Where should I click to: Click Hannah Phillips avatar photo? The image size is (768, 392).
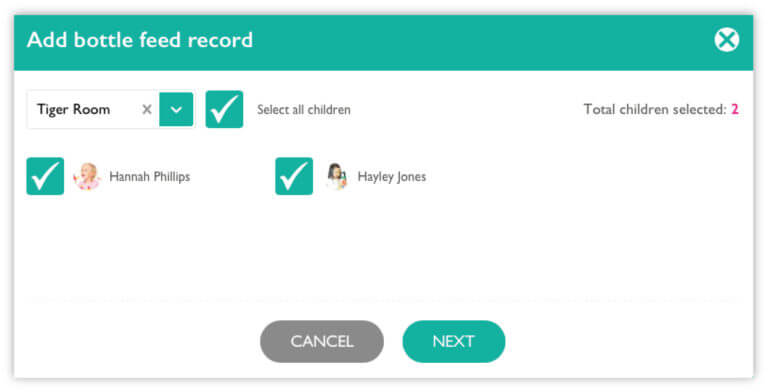[x=87, y=176]
